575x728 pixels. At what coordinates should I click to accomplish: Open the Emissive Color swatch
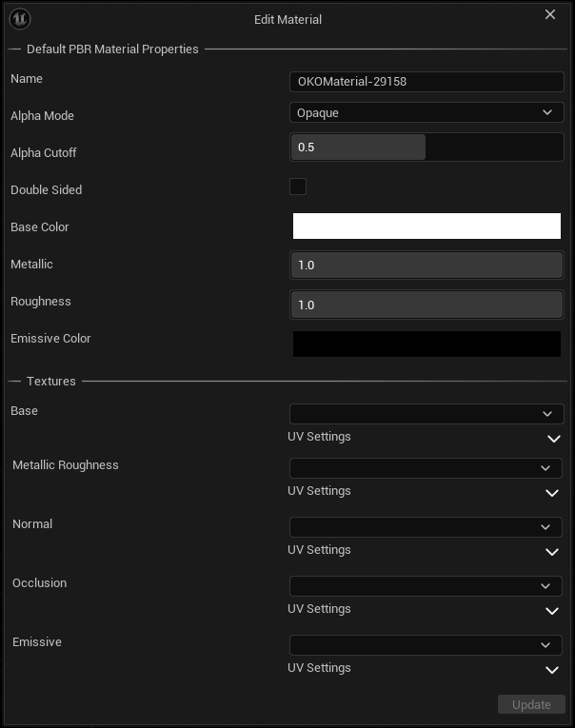[426, 344]
